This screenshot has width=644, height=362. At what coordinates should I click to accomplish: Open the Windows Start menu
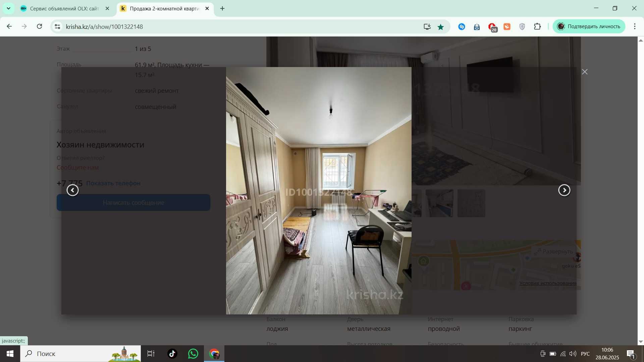tap(10, 354)
